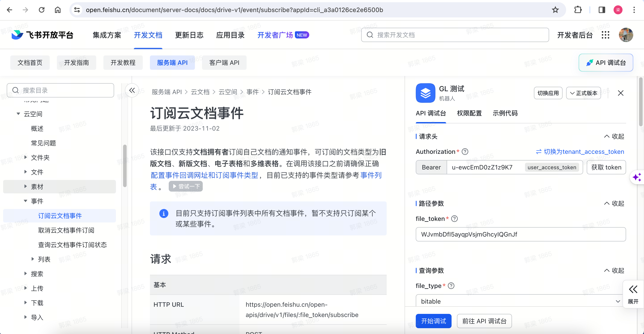Expand the 文件 tree node

coord(26,172)
